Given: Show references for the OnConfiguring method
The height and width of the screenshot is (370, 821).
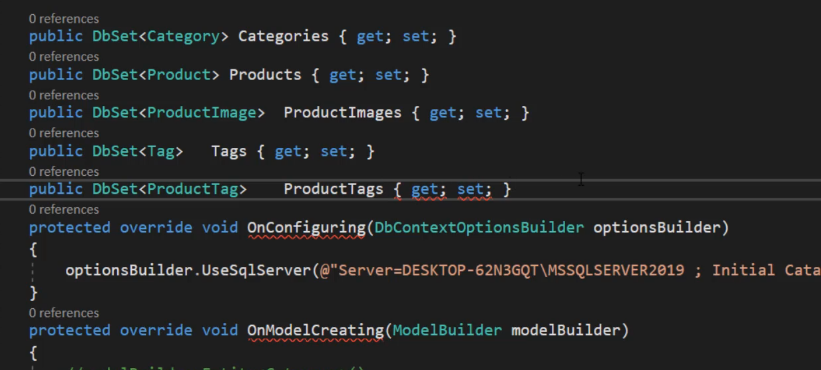Looking at the screenshot, I should pyautogui.click(x=64, y=209).
